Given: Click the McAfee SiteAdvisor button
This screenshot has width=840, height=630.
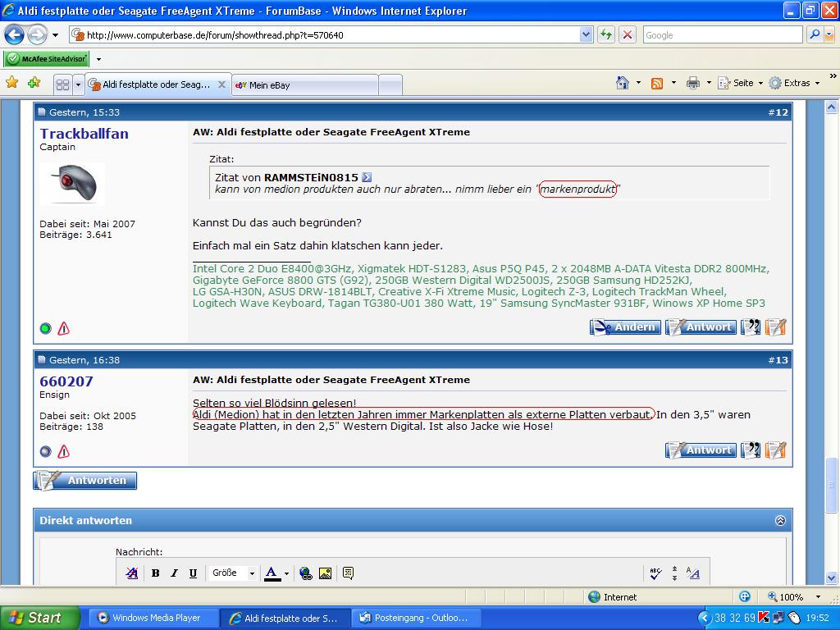Looking at the screenshot, I should tap(47, 59).
